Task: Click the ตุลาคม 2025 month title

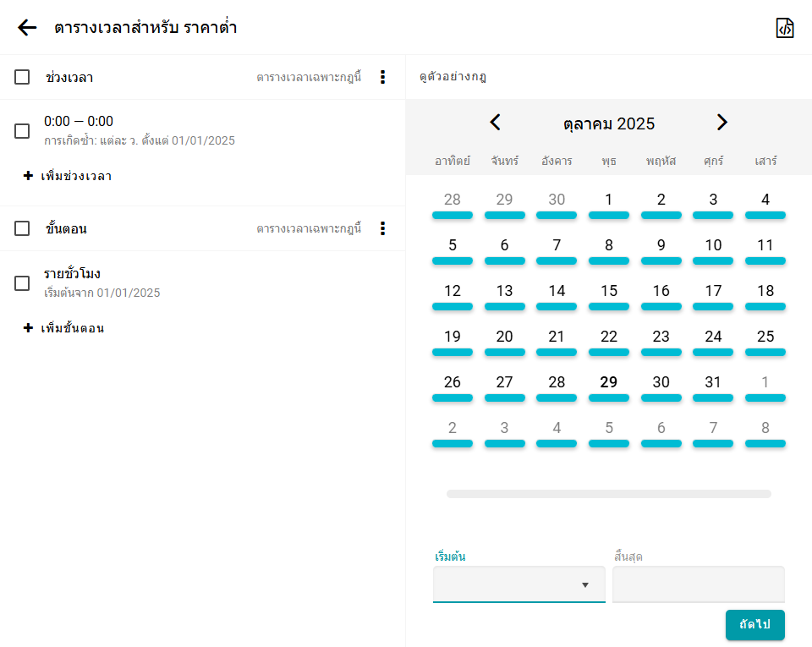Action: [608, 123]
